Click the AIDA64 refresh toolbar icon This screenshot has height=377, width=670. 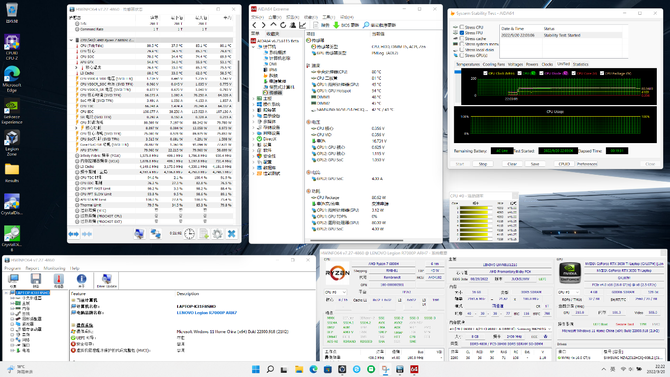tap(283, 25)
